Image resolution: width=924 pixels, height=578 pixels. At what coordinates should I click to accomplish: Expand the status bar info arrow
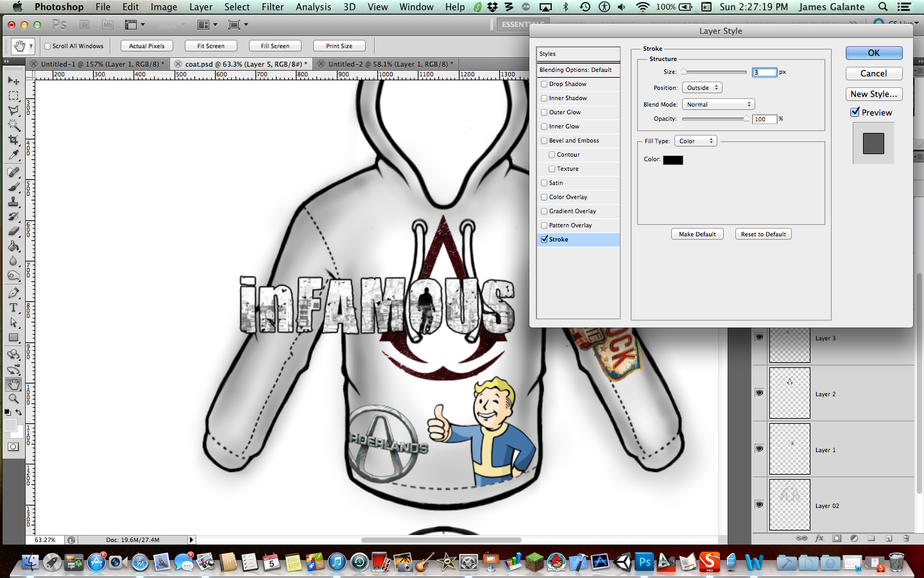[x=191, y=540]
